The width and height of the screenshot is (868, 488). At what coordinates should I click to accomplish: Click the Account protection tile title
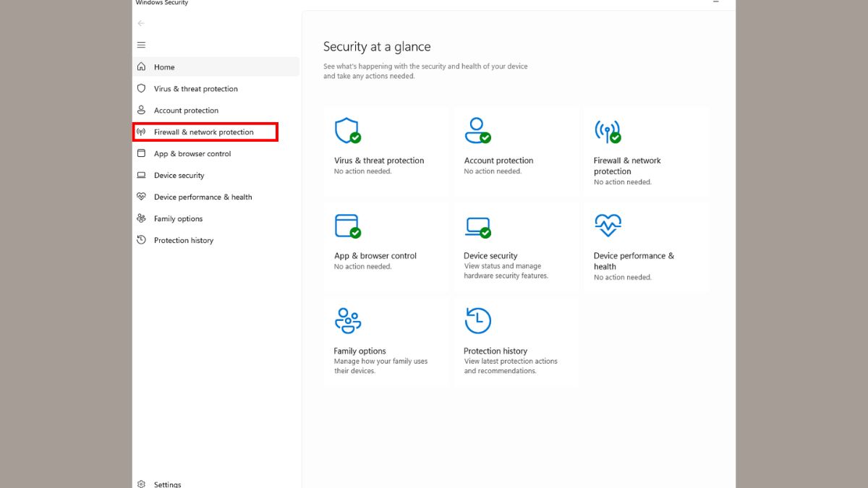498,160
